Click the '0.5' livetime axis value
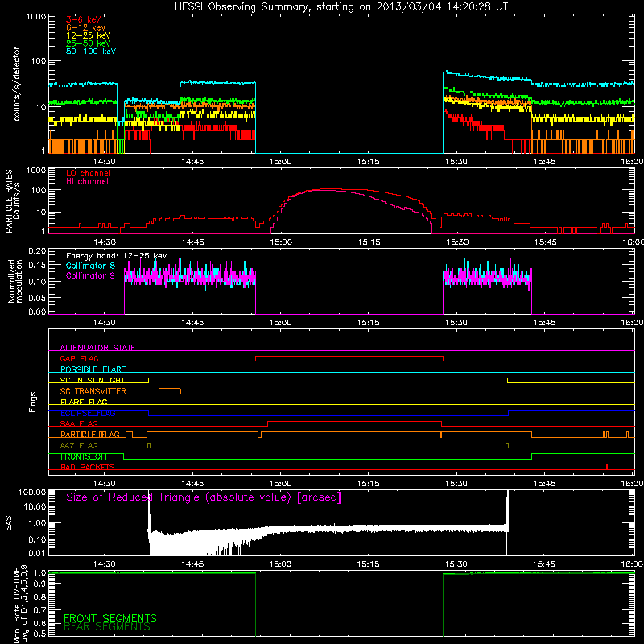Screen dimensions: 644x644 (x=39, y=634)
